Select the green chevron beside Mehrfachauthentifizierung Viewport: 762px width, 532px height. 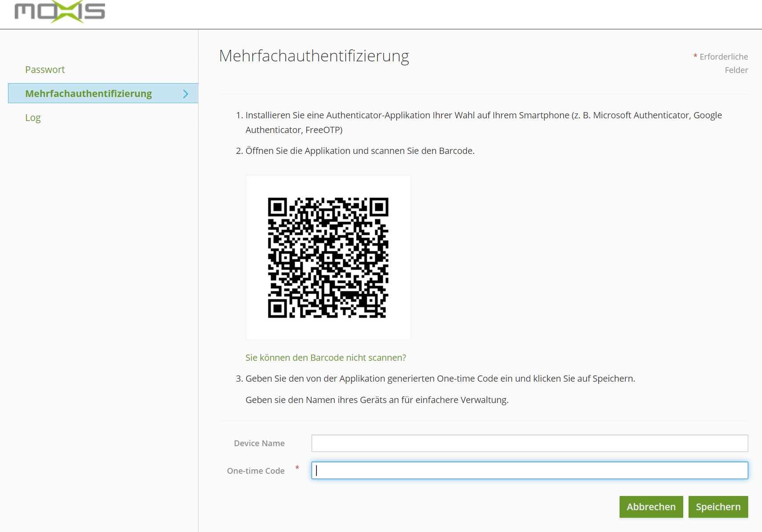(x=186, y=93)
